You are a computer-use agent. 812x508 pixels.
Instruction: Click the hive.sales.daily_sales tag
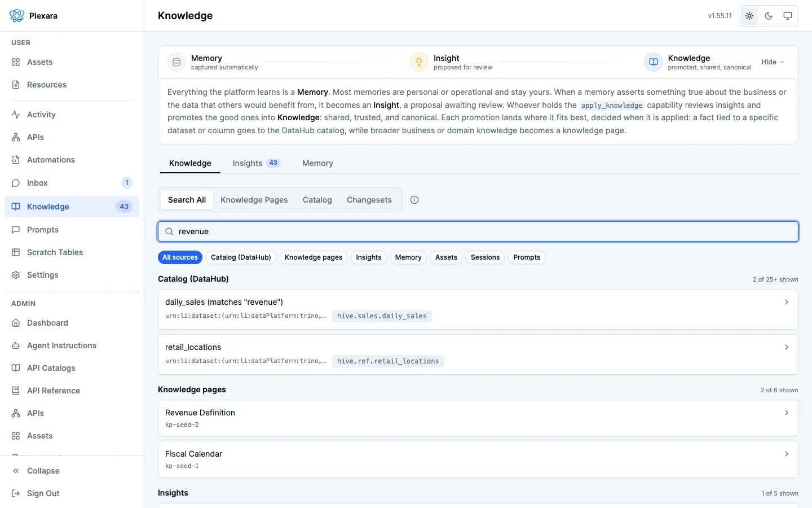click(x=382, y=316)
